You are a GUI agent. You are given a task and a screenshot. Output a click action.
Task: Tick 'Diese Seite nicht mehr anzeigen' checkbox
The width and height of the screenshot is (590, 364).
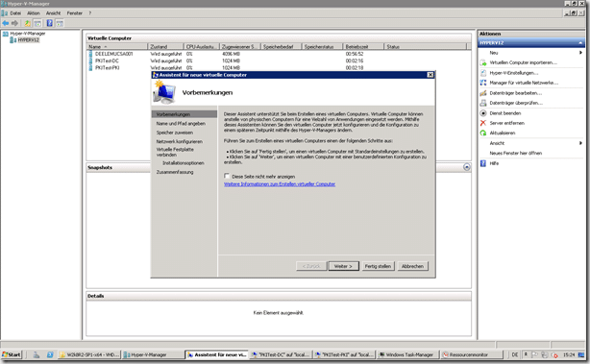pyautogui.click(x=227, y=176)
